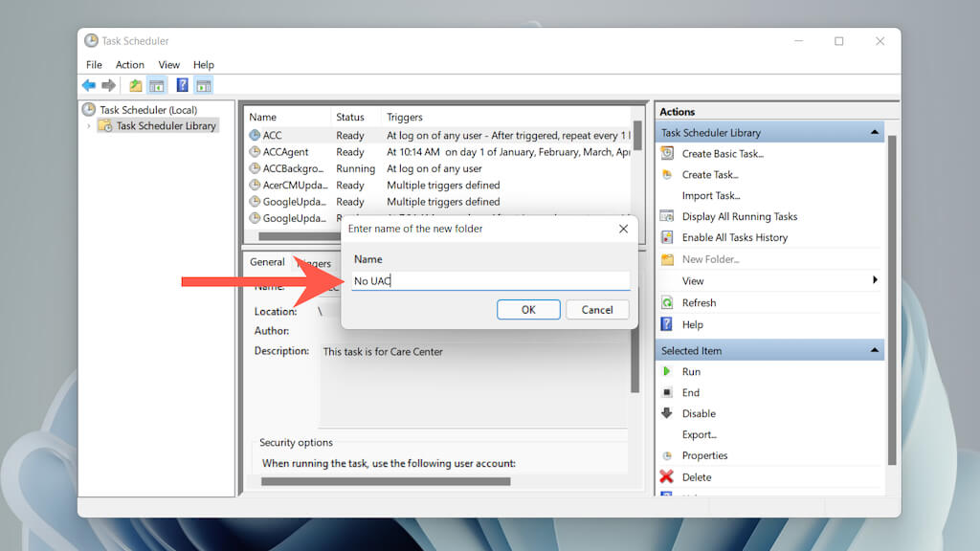Click the Task Scheduler Library folder icon

click(105, 125)
